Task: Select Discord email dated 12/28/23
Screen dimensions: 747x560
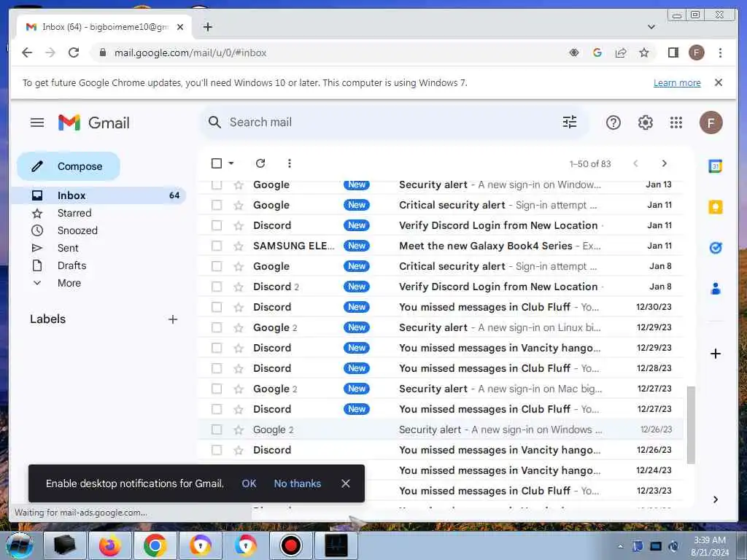Action: [x=216, y=368]
